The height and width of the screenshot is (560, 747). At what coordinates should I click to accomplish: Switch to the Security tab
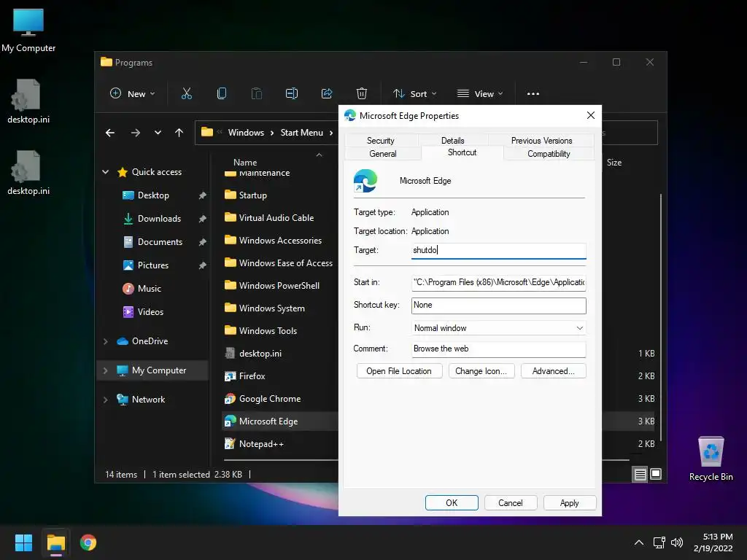[x=381, y=141]
